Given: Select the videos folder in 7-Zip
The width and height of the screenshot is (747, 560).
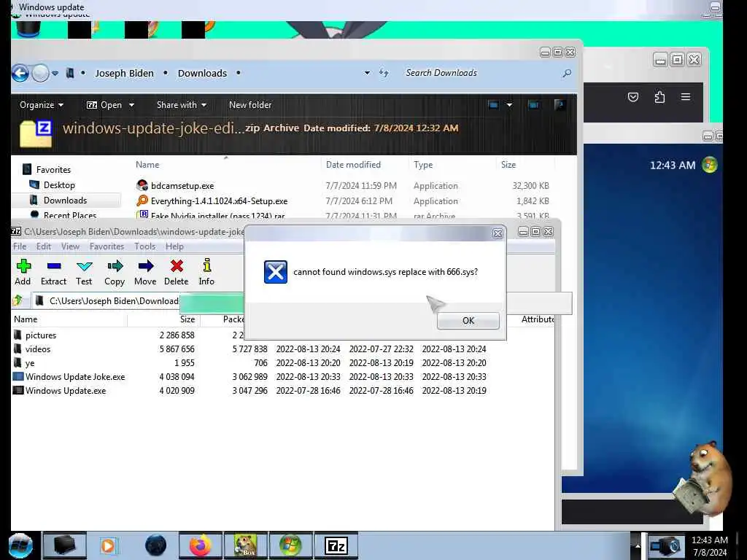Looking at the screenshot, I should pos(38,349).
